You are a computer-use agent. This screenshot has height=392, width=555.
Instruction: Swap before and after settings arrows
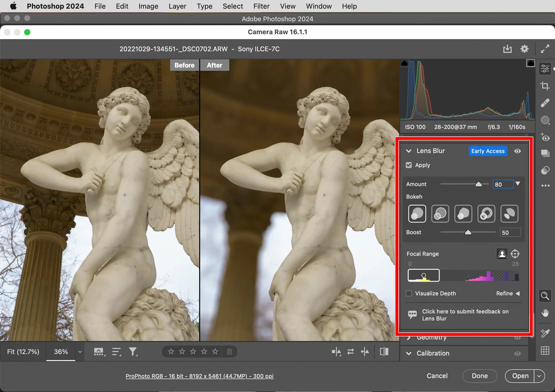(x=351, y=352)
